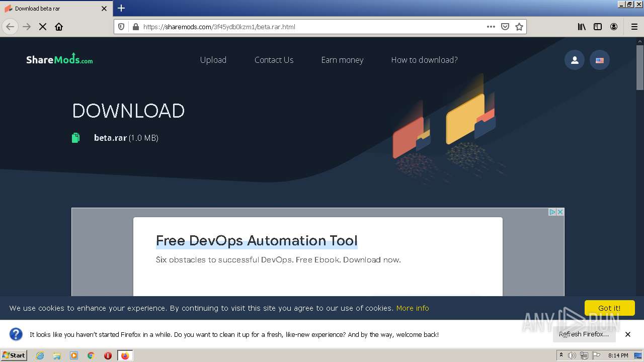The height and width of the screenshot is (362, 644).
Task: Show hidden system tray icons
Action: (x=561, y=355)
